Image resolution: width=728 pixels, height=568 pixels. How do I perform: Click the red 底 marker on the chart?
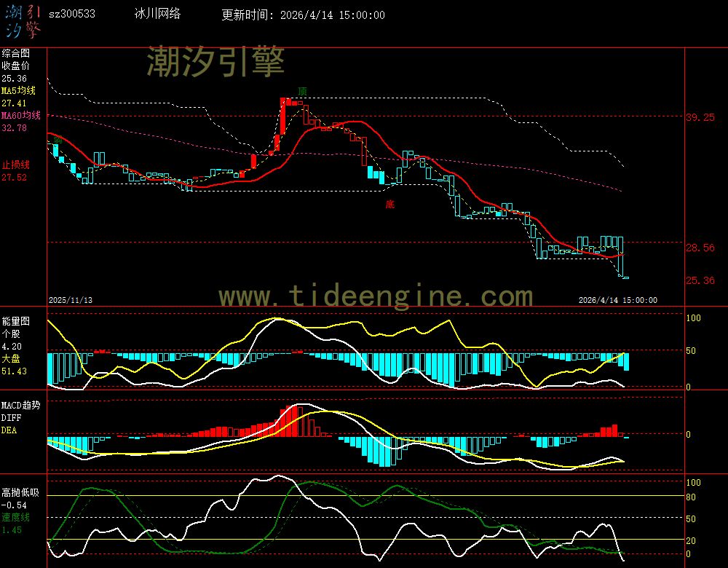point(390,205)
